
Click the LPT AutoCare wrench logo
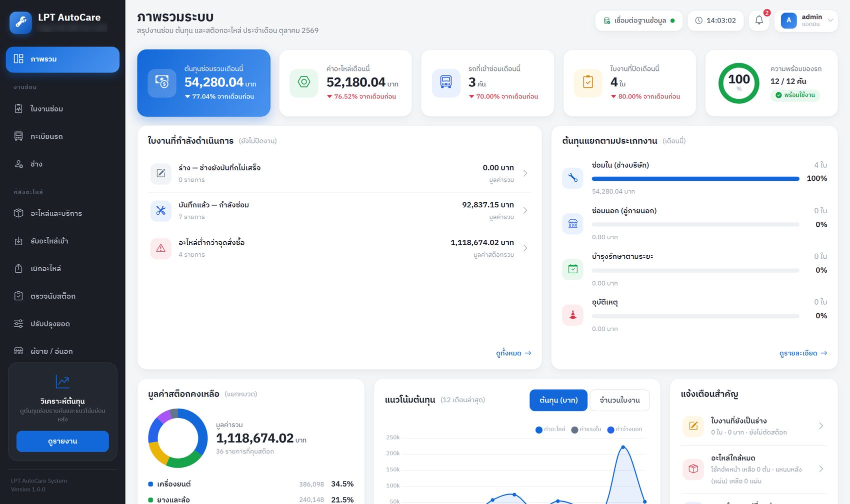coord(20,22)
